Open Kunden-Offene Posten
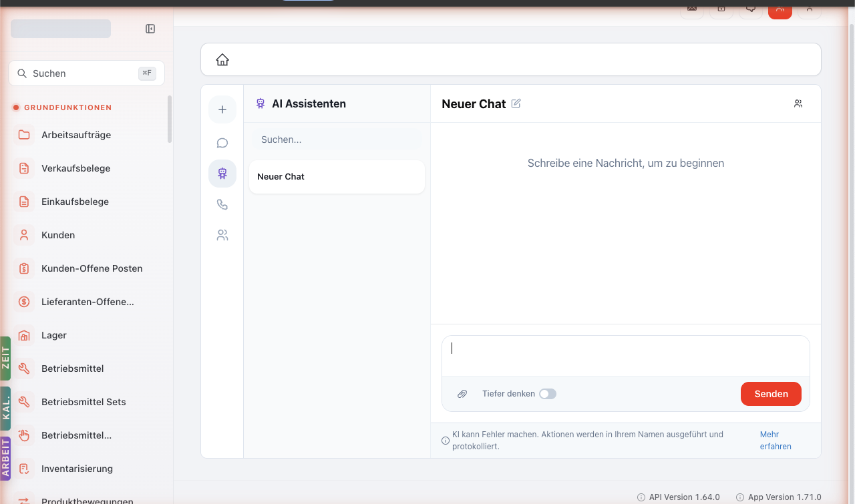 click(x=92, y=268)
